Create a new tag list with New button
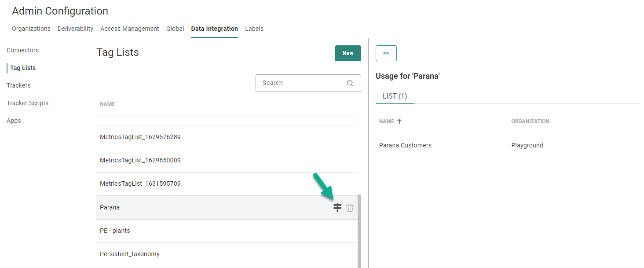The width and height of the screenshot is (644, 268). [348, 53]
